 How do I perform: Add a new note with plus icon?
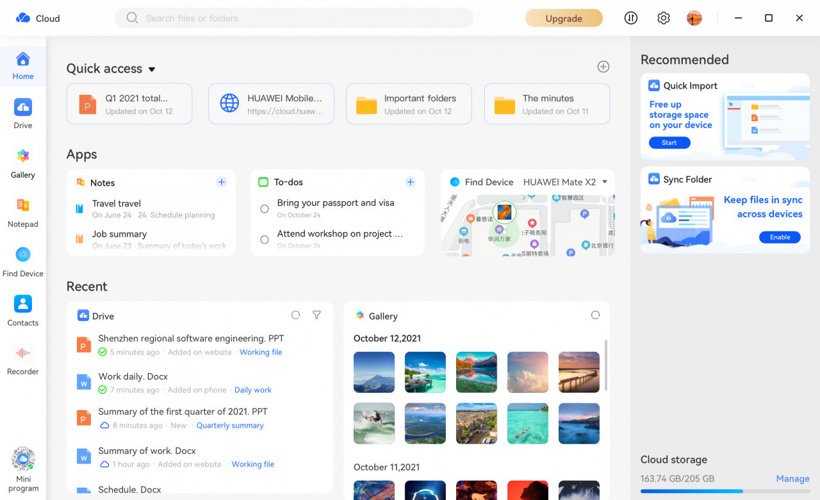[x=221, y=182]
